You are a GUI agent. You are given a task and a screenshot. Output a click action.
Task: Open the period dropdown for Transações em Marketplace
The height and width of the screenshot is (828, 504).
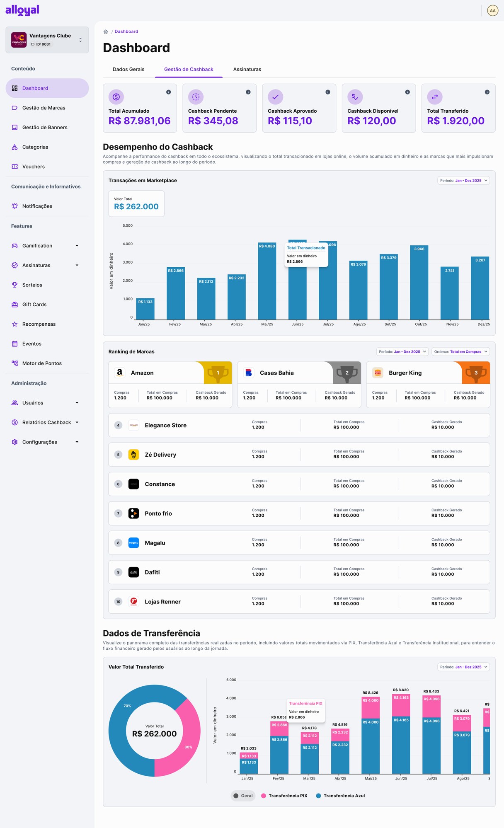point(463,180)
